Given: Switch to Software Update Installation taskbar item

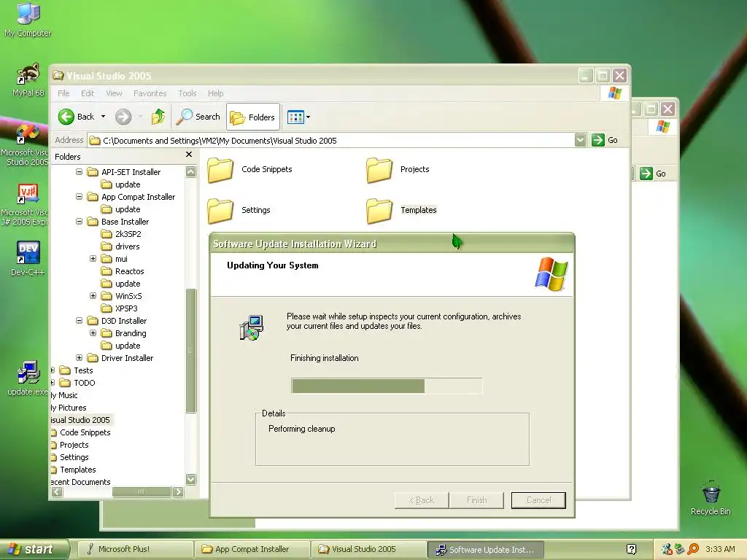Looking at the screenshot, I should pyautogui.click(x=485, y=550).
